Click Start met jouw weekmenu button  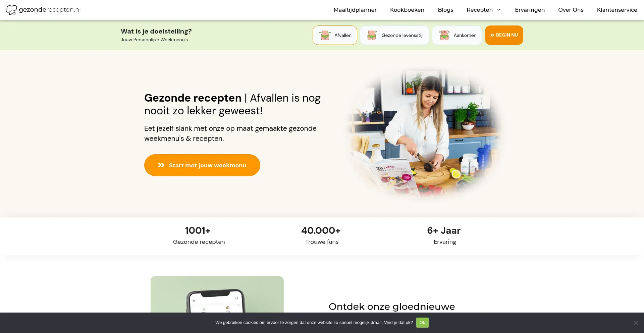click(202, 165)
